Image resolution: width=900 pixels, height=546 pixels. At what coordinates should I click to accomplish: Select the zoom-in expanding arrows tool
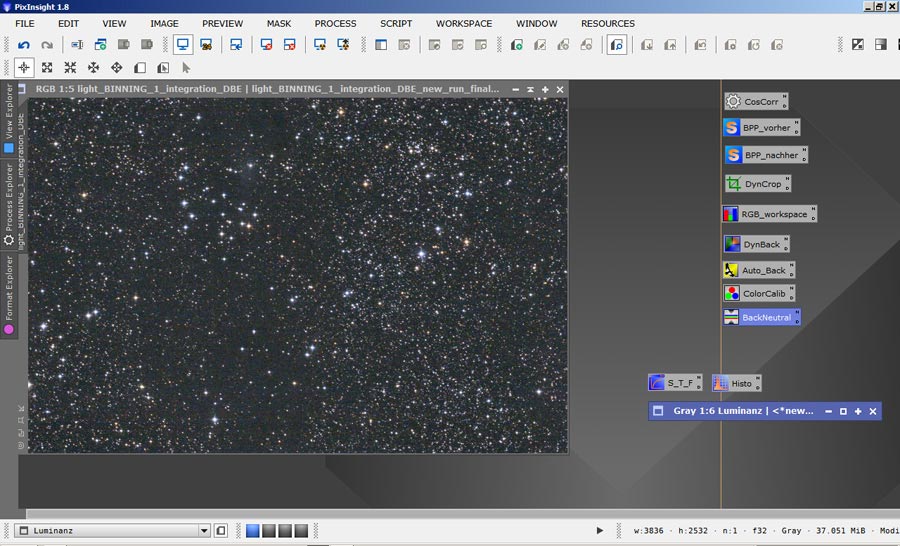[47, 68]
